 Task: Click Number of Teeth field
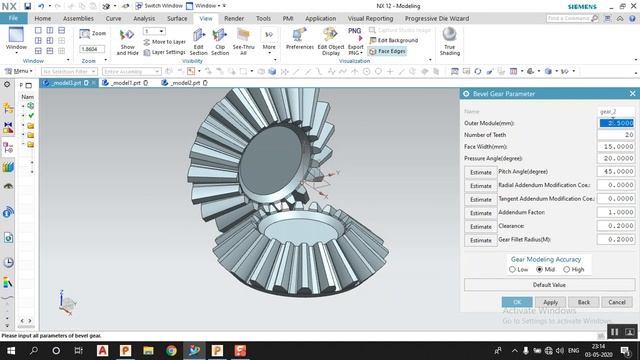pos(616,135)
